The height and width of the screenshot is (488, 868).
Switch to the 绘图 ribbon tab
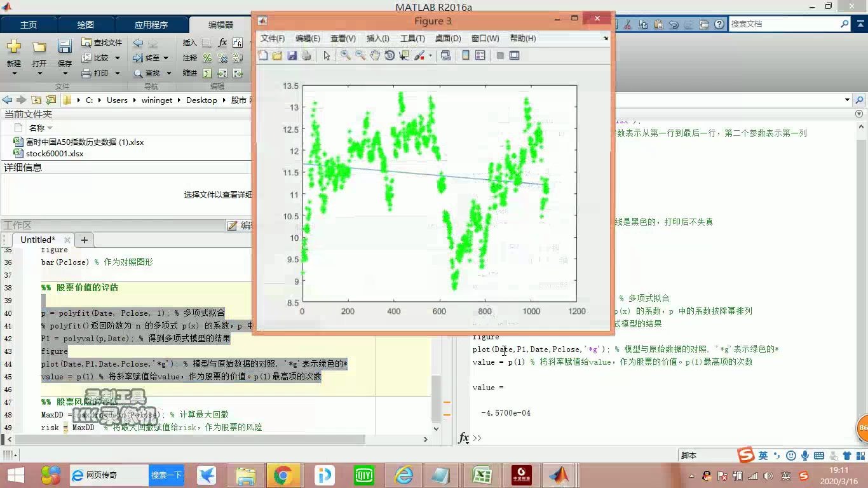[86, 25]
